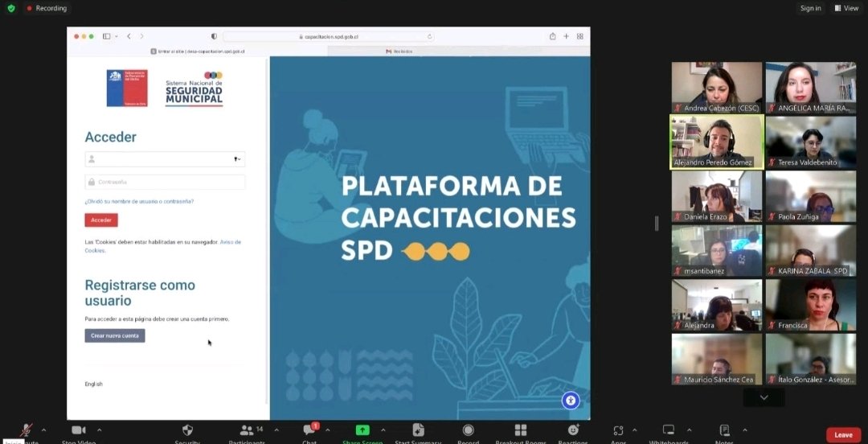Unmute the microphone in the Zoom toolbar
Screen dimensions: 868x444
26,430
